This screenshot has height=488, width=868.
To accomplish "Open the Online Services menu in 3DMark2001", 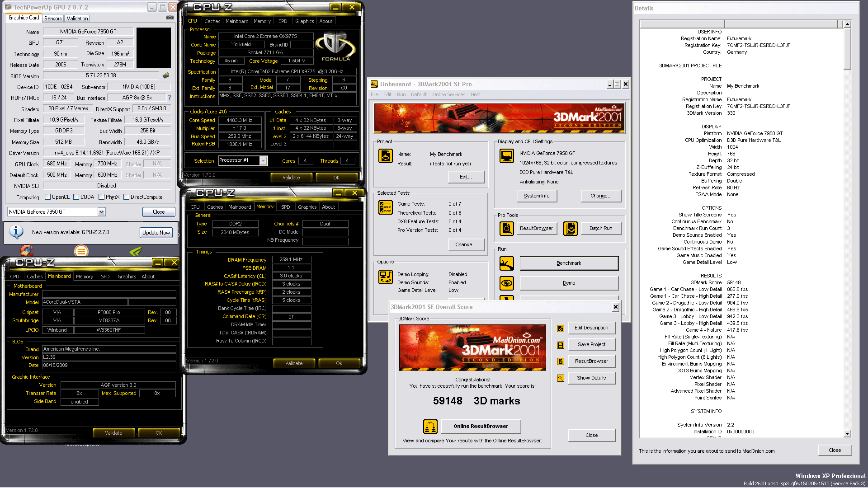I will click(x=448, y=94).
